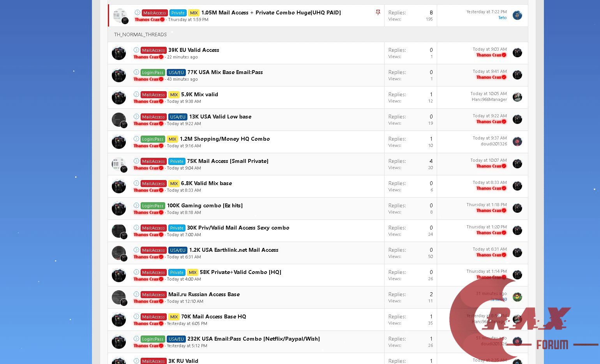
Task: Click circled arrow icon beside 77K USA Mix Base
Action: 136,72
